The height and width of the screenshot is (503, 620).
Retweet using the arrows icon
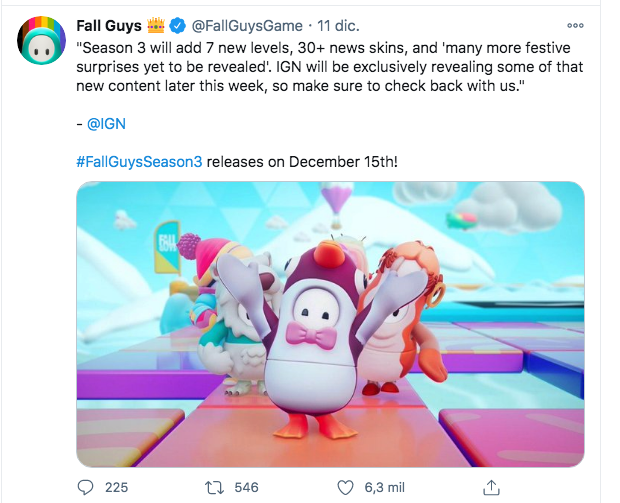[x=214, y=488]
